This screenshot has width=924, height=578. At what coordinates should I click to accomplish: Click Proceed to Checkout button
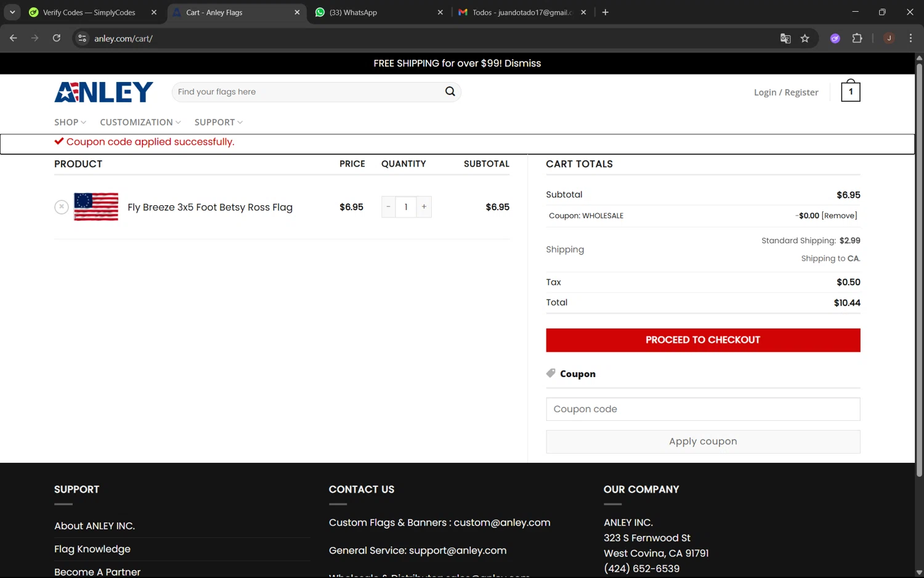click(703, 340)
